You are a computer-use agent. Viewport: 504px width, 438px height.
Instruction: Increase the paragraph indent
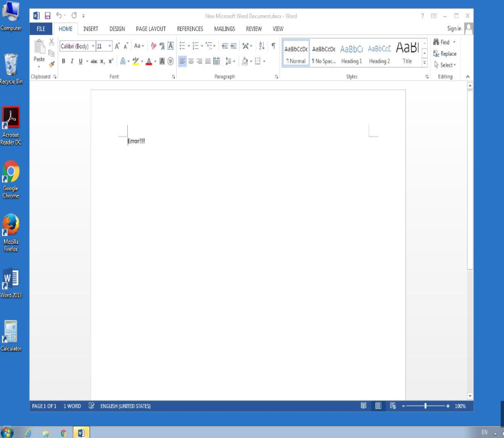[234, 46]
